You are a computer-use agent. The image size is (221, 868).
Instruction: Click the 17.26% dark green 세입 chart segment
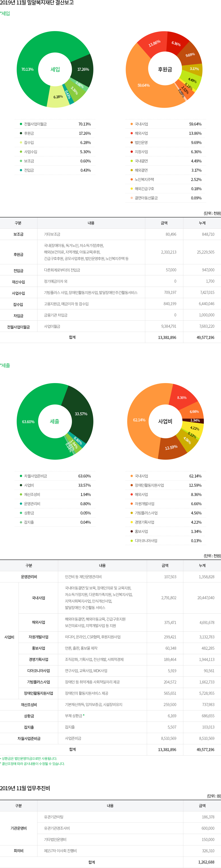tap(83, 69)
